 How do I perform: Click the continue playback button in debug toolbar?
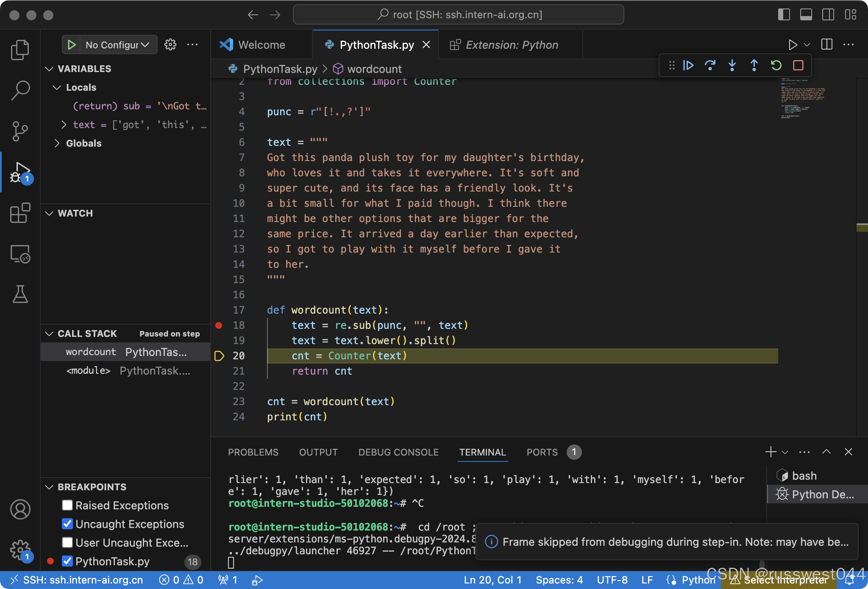pyautogui.click(x=689, y=65)
